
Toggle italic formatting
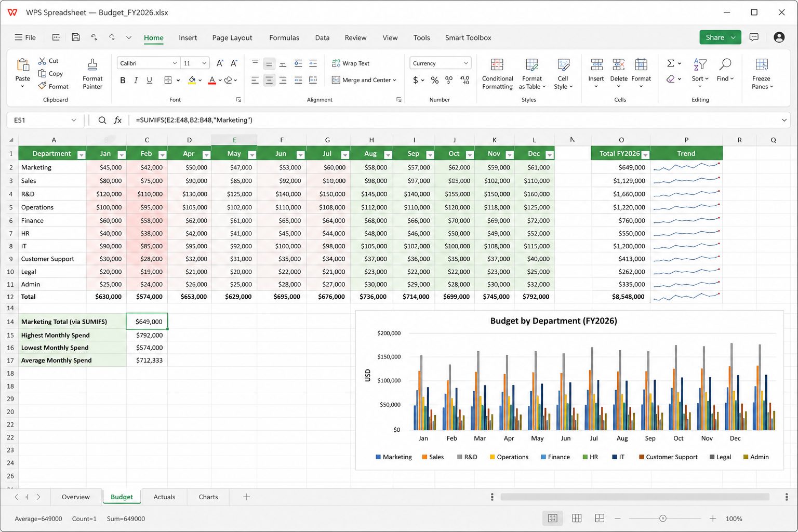(x=136, y=80)
